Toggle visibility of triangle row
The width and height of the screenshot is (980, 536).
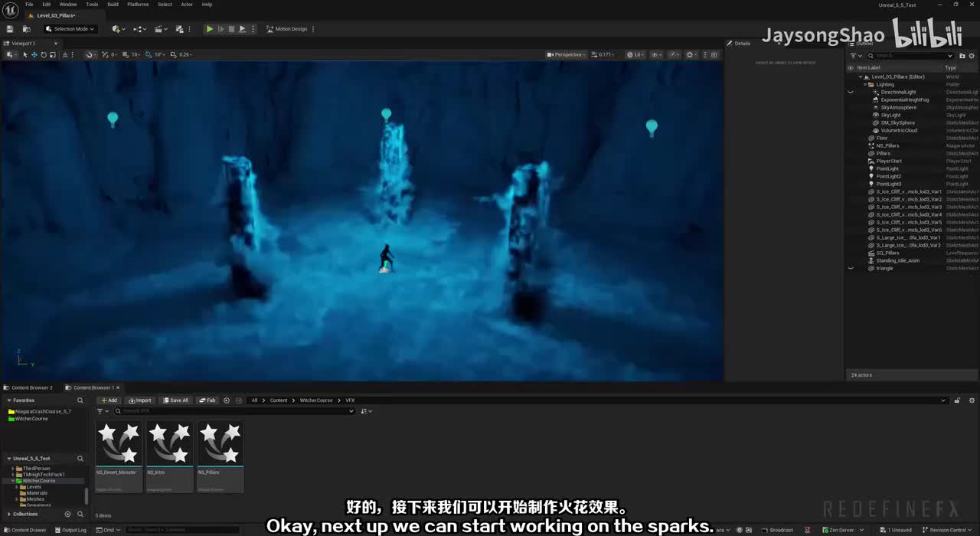850,268
